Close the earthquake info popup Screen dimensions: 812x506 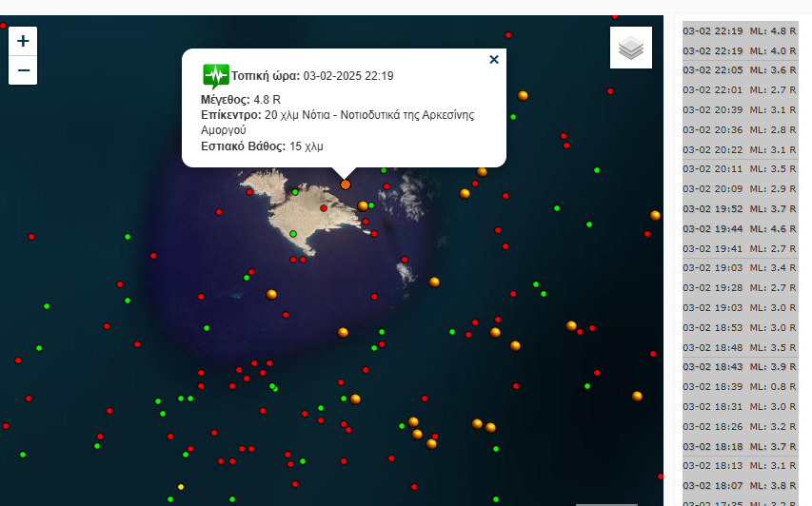point(493,59)
